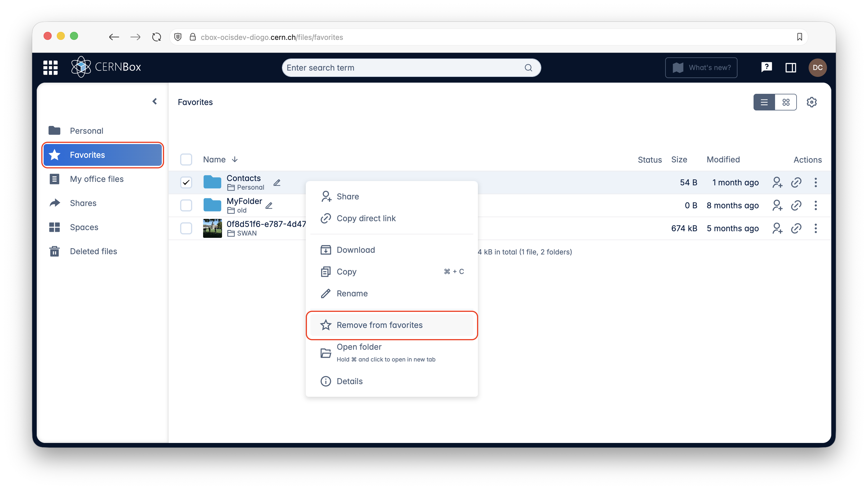Screen dimensions: 868x490
Task: Open the application switcher grid icon
Action: 50,67
